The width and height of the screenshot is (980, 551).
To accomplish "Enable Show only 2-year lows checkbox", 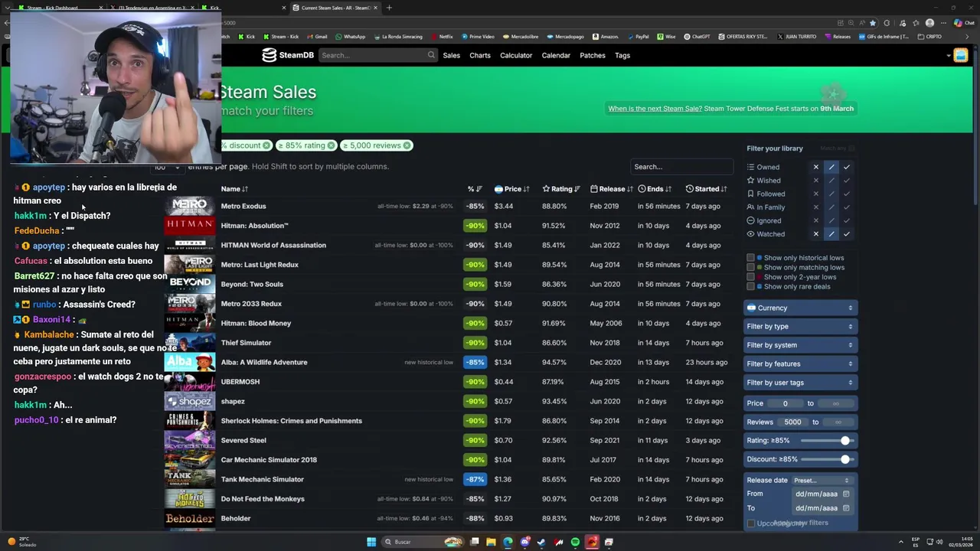I will (750, 277).
